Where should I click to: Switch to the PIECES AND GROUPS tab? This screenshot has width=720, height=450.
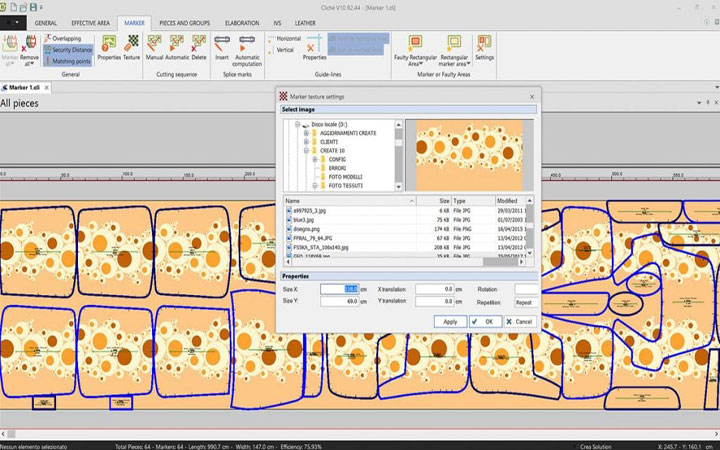(184, 21)
